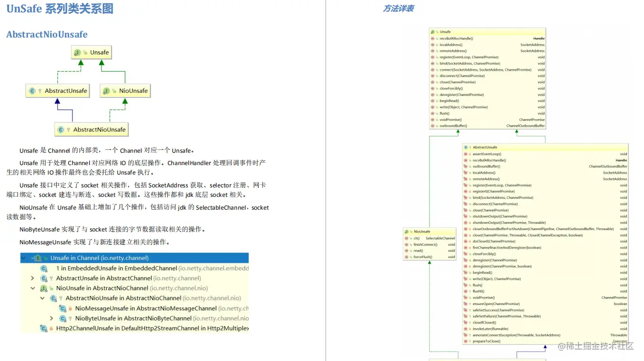Click the header icon of the NioUnsafe method table
644x361 pixels.
407,231
